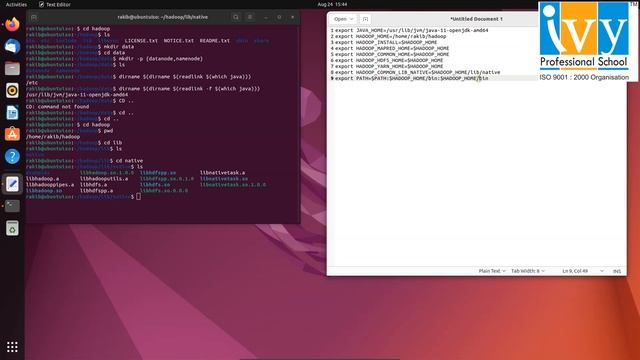
Task: Click 'CD: command not found' terminal line
Action: 57,107
